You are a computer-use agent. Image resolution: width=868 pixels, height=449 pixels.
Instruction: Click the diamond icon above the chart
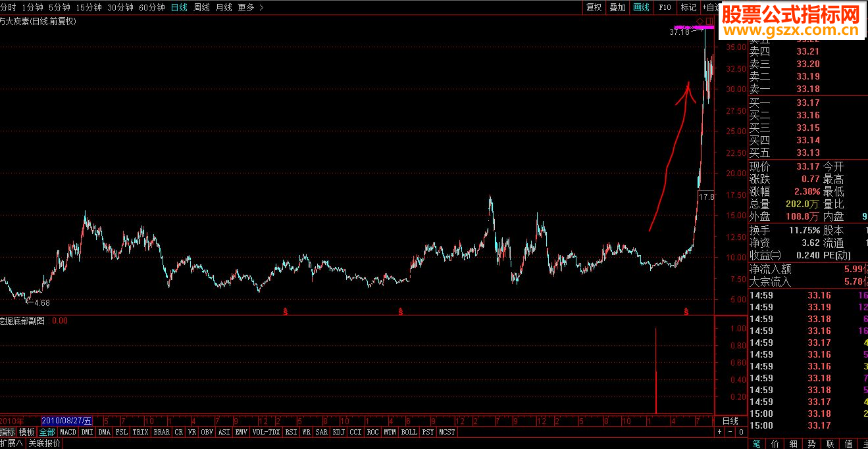pyautogui.click(x=700, y=21)
